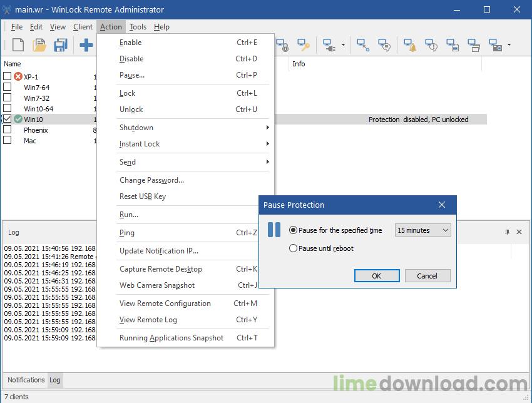Click the Save floppy disk icon
This screenshot has width=532, height=403.
60,45
